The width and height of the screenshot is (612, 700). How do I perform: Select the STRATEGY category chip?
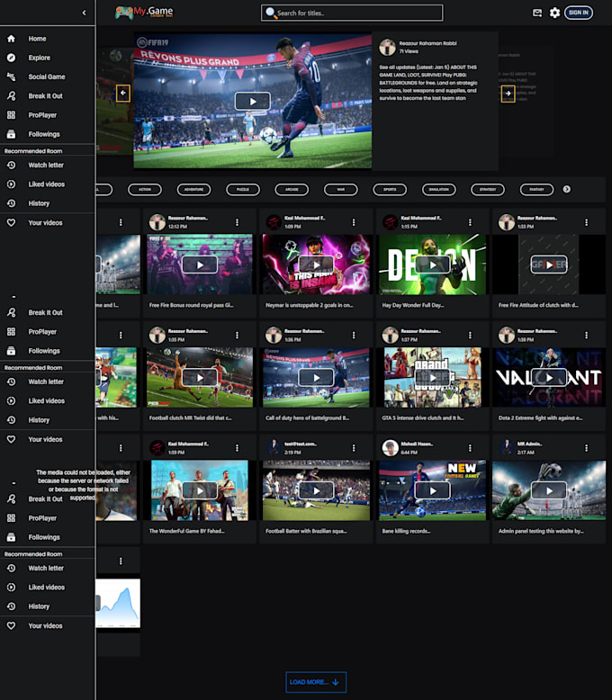pyautogui.click(x=488, y=189)
